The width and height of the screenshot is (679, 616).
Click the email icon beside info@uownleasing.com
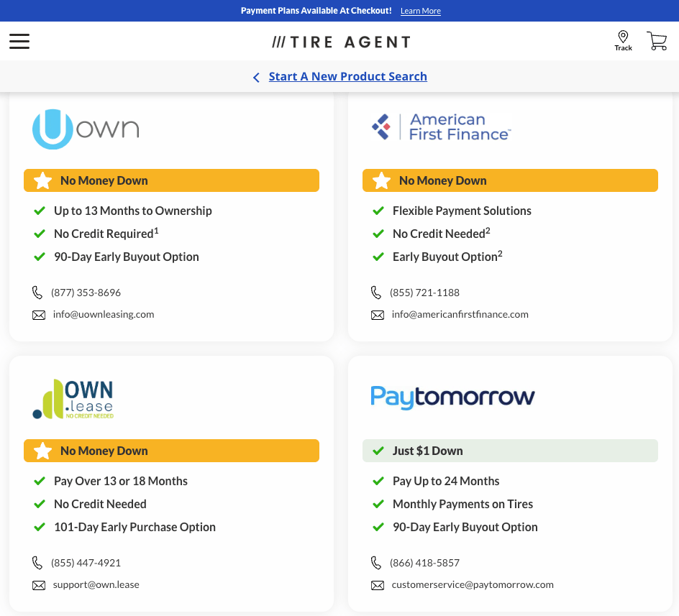tap(38, 314)
